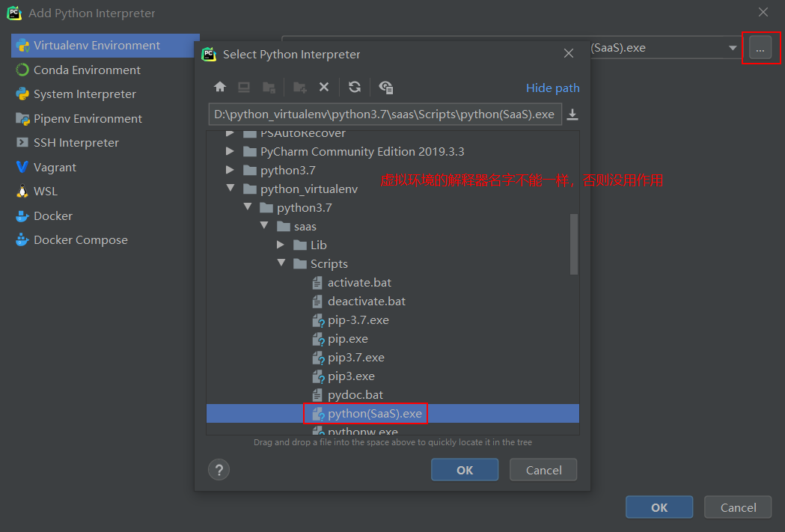Collapse the saas folder arrow
Screen dimensions: 785x532
point(264,226)
